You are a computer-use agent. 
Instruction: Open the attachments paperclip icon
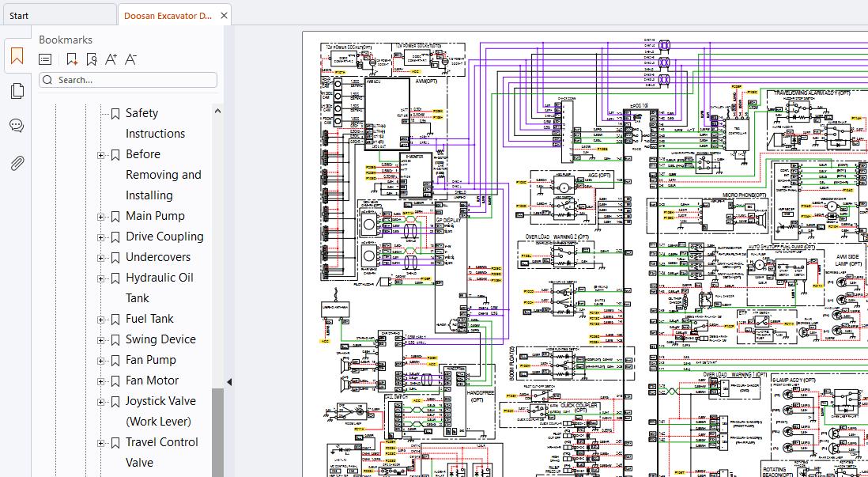tap(17, 164)
